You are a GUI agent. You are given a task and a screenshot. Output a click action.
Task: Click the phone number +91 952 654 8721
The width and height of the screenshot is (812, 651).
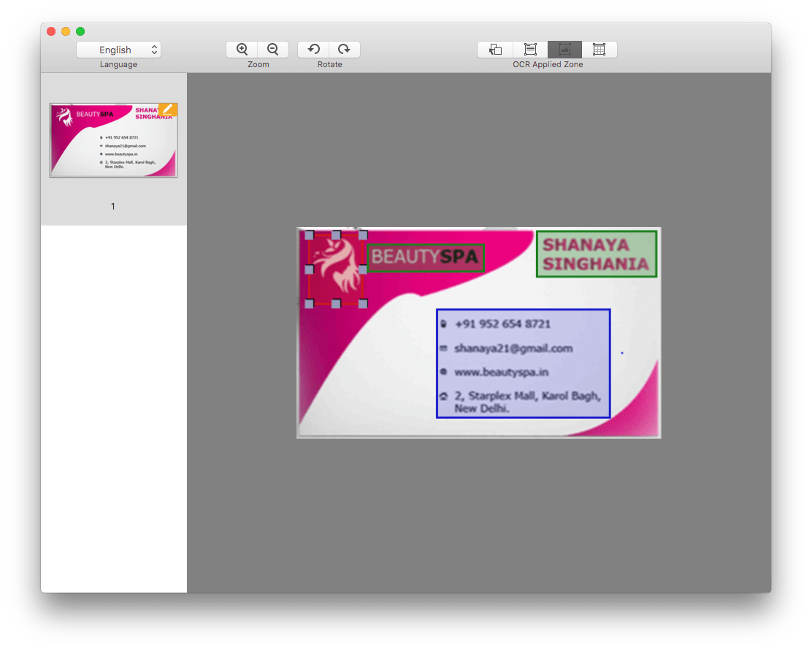[x=502, y=324]
